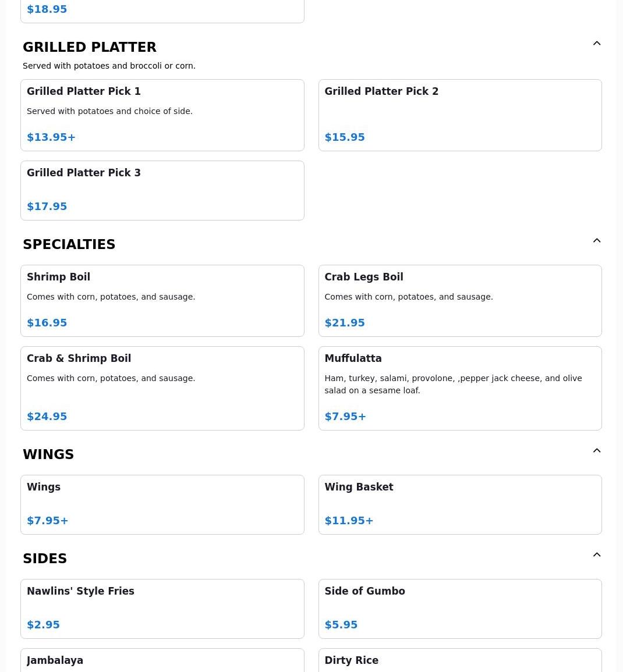Click the $21.95 Crab Legs Boil price
The width and height of the screenshot is (623, 672).
345,323
